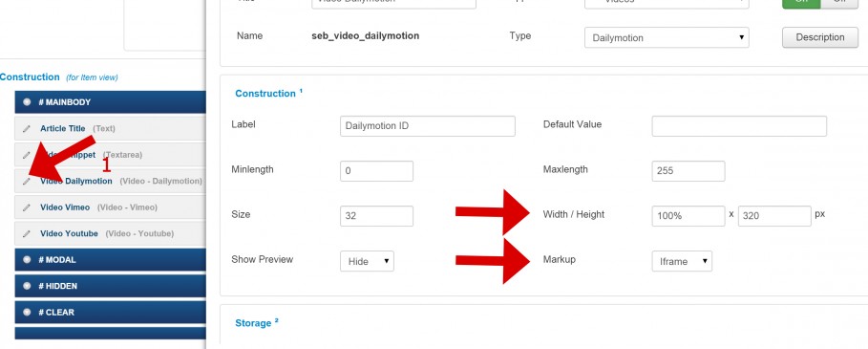This screenshot has width=868, height=349.
Task: Click the circle icon on CLEAR bar
Action: click(27, 313)
